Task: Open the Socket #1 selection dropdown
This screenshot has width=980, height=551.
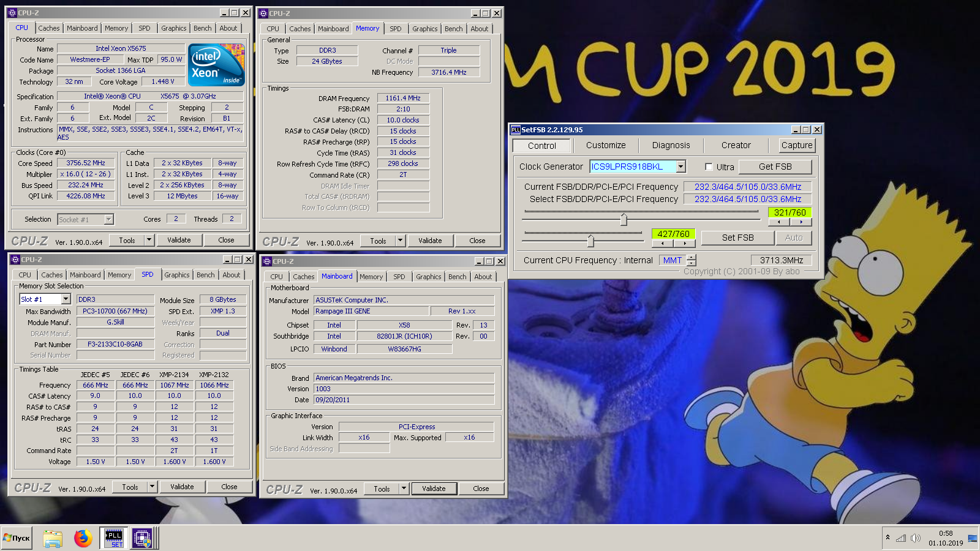Action: coord(108,219)
